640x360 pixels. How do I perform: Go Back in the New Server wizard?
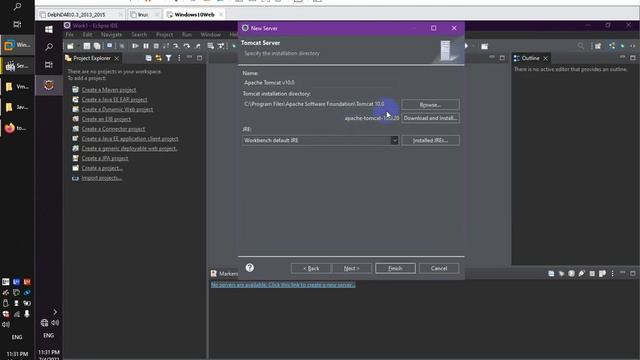pos(311,268)
